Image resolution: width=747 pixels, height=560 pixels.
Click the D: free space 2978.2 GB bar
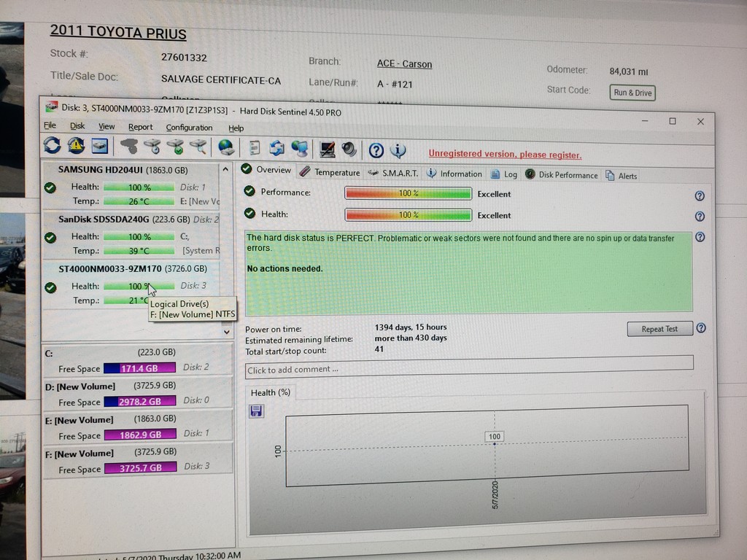coord(139,402)
